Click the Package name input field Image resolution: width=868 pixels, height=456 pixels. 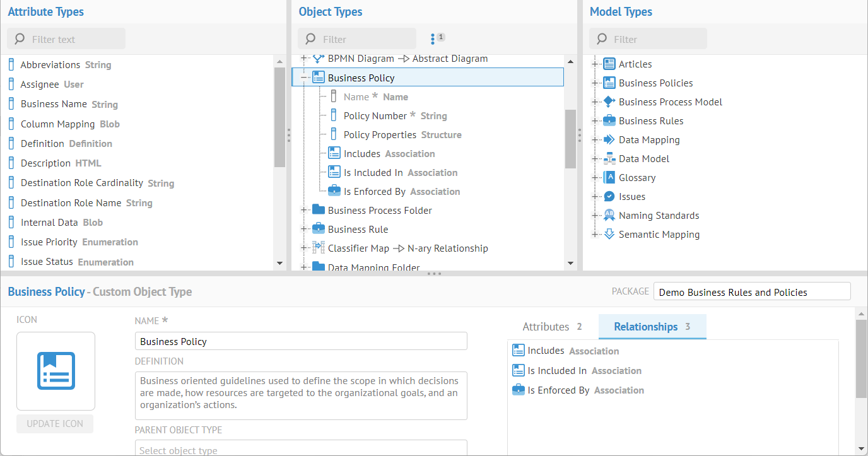pyautogui.click(x=752, y=292)
